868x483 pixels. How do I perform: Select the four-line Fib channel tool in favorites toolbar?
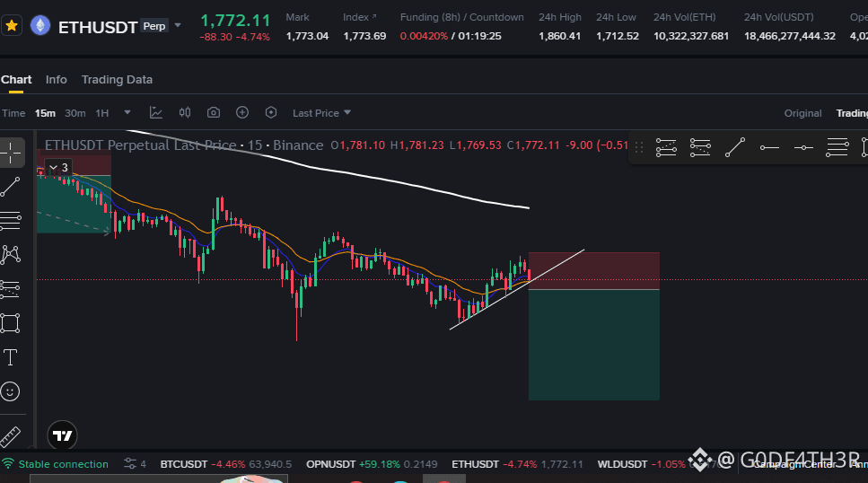point(837,147)
